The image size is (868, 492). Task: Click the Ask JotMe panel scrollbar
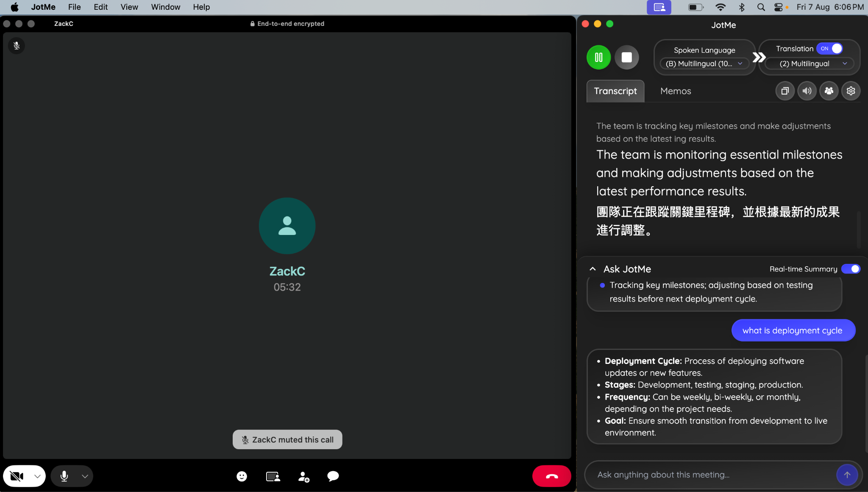pos(866,404)
